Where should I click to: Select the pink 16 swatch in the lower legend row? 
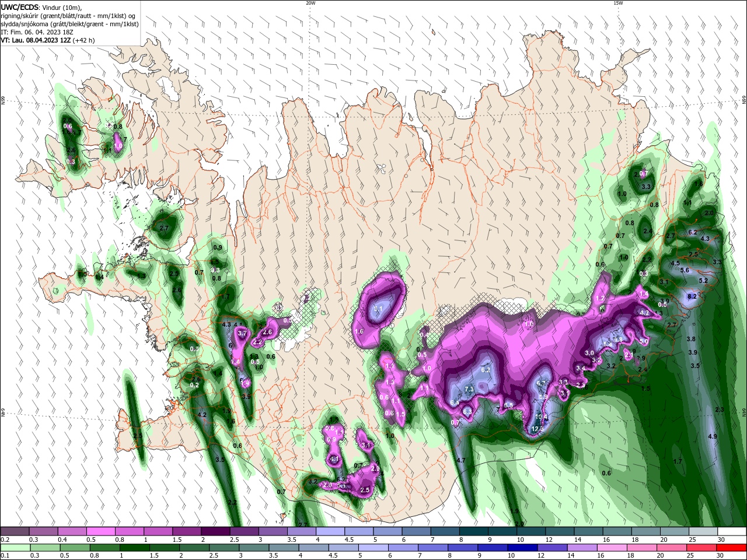[x=612, y=548]
